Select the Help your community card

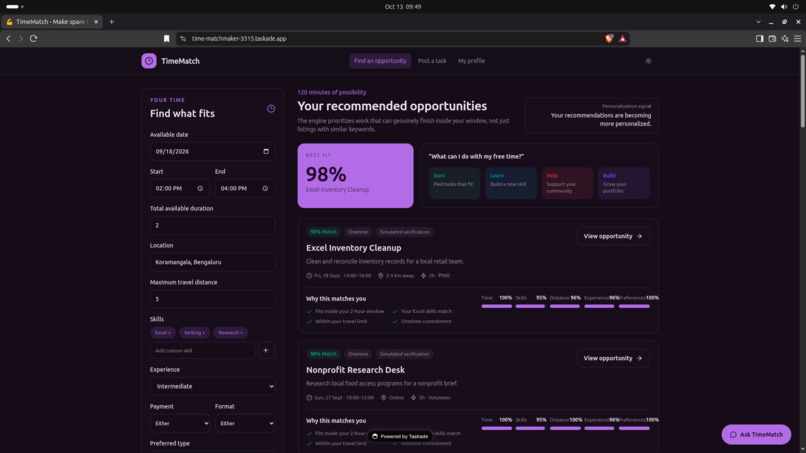567,183
